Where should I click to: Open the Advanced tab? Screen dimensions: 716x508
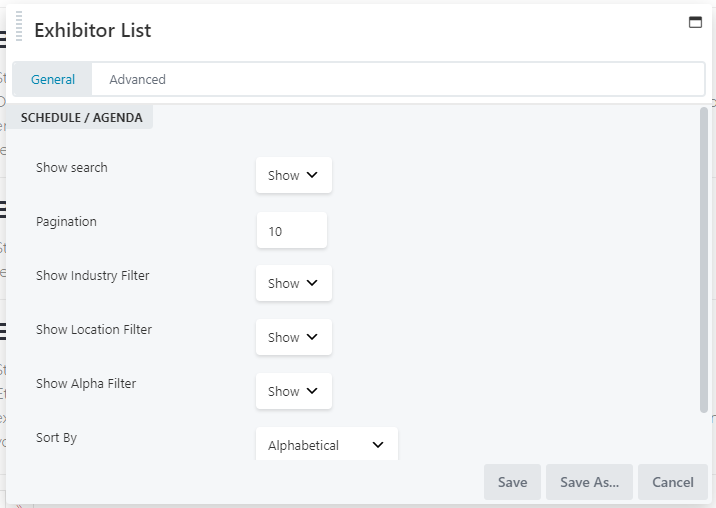pyautogui.click(x=137, y=80)
